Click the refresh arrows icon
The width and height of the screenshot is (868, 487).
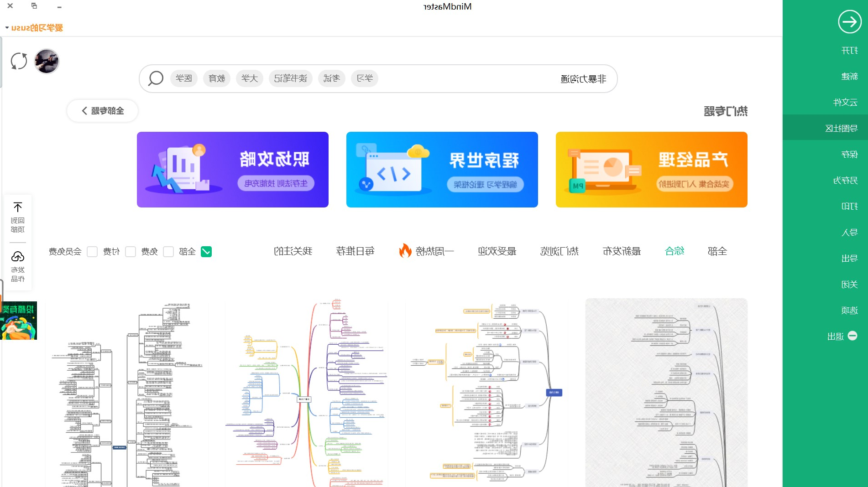[19, 61]
